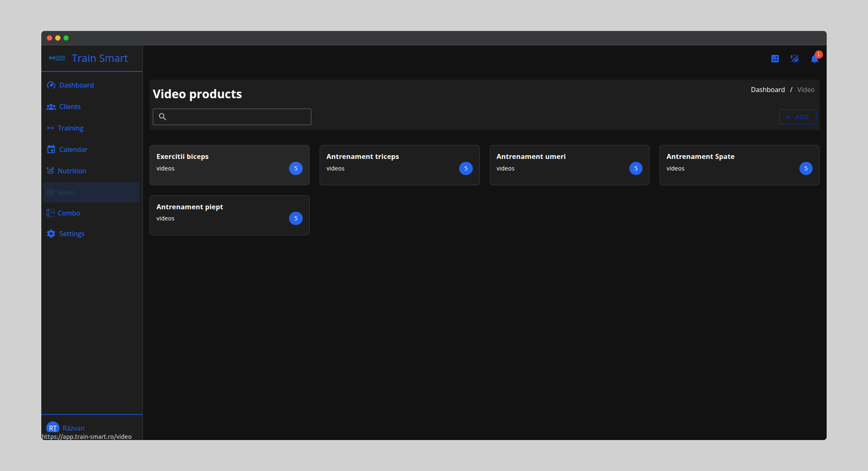Select the Clients icon in the sidebar
The width and height of the screenshot is (868, 471).
point(51,107)
